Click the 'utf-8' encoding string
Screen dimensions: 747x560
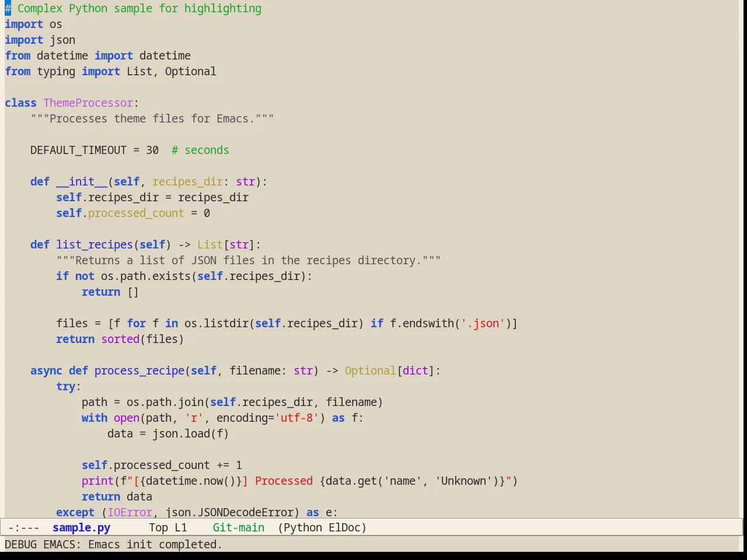coord(296,418)
